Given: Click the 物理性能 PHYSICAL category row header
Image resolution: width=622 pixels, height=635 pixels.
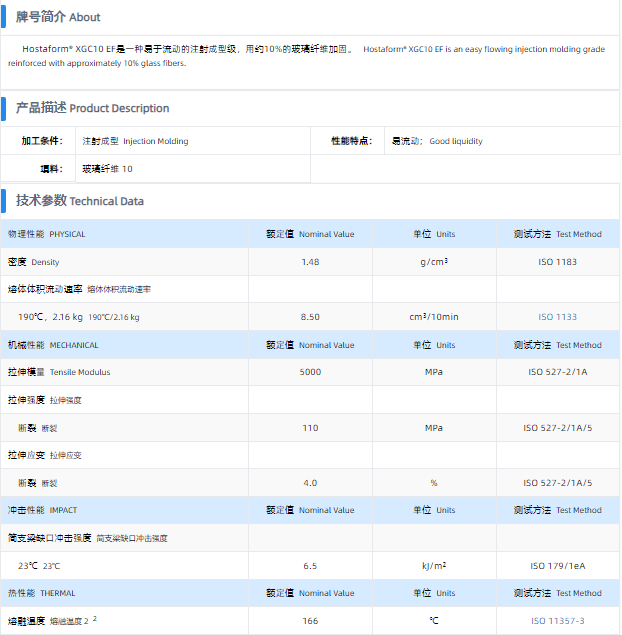Looking at the screenshot, I should pyautogui.click(x=47, y=234).
